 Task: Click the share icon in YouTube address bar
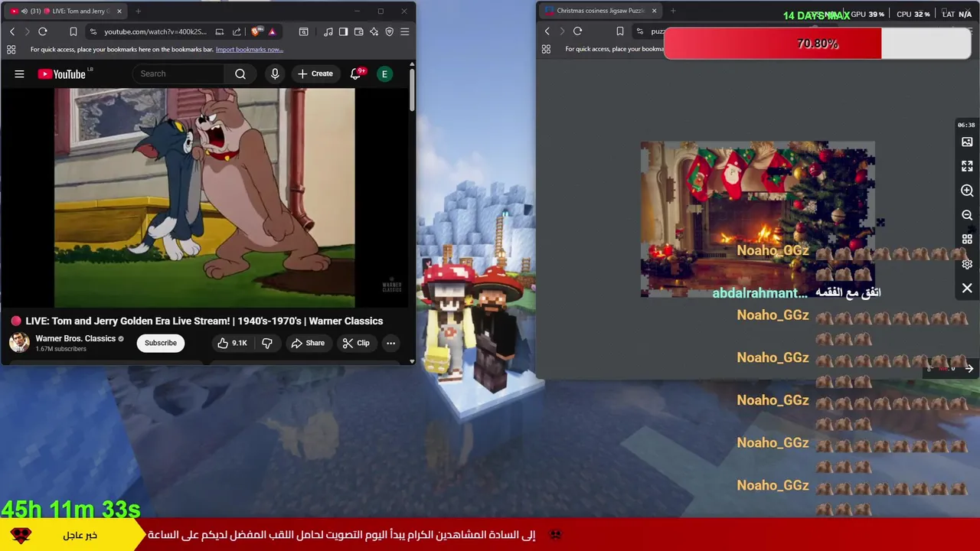[x=237, y=31]
